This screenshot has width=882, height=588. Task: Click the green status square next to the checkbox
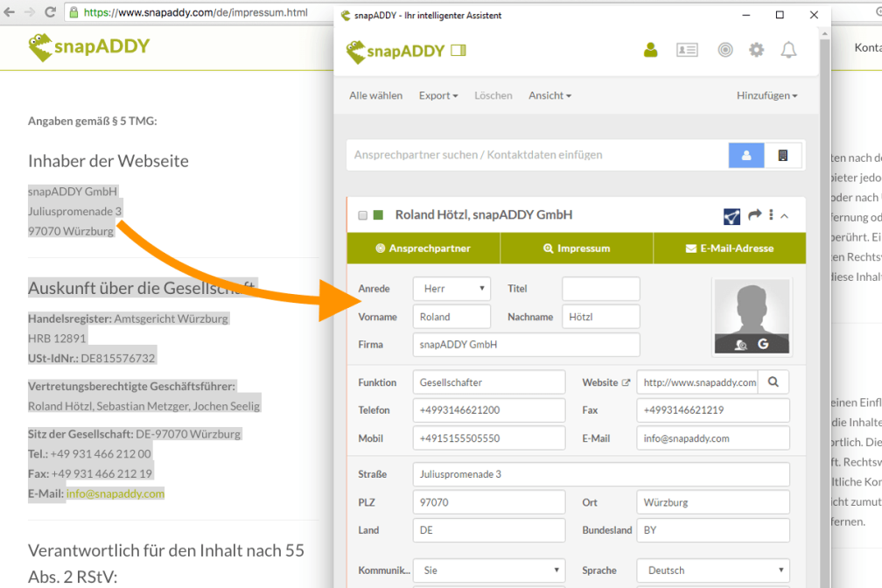(x=378, y=214)
